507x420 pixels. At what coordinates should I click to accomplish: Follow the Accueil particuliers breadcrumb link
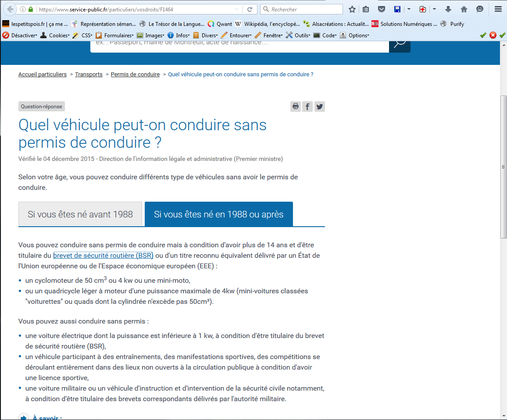point(43,75)
